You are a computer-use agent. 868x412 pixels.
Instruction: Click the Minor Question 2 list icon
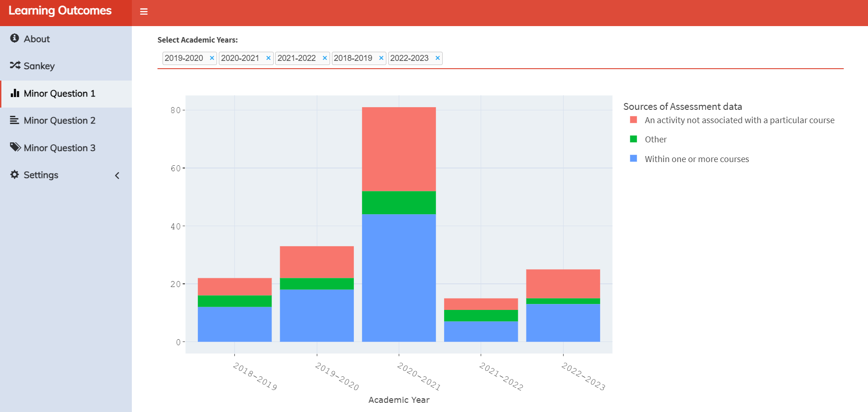click(x=15, y=120)
